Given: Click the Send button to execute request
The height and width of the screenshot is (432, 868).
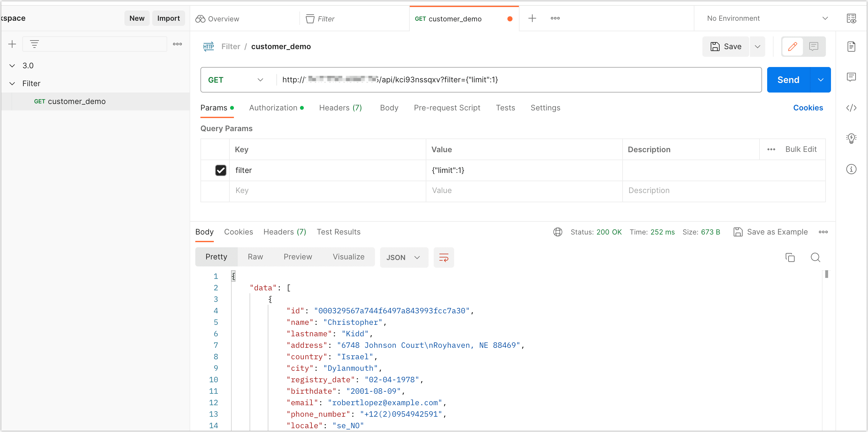Looking at the screenshot, I should tap(788, 79).
